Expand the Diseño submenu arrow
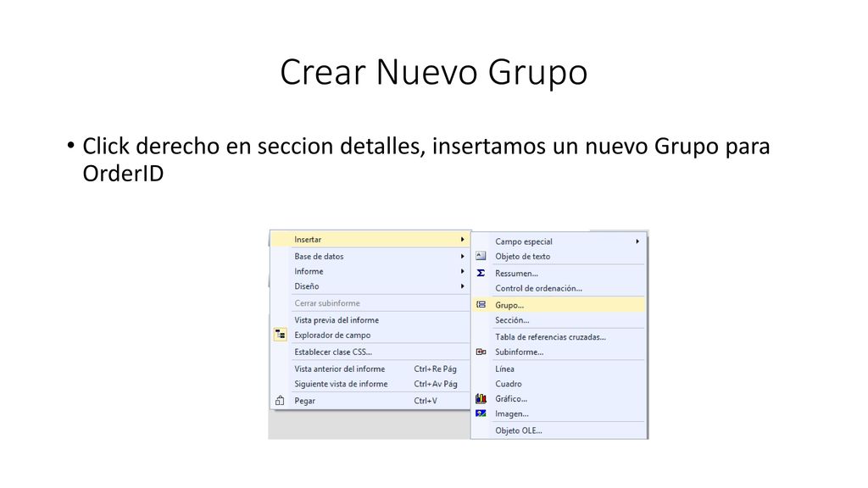Screen dimensions: 868x488 [x=462, y=286]
